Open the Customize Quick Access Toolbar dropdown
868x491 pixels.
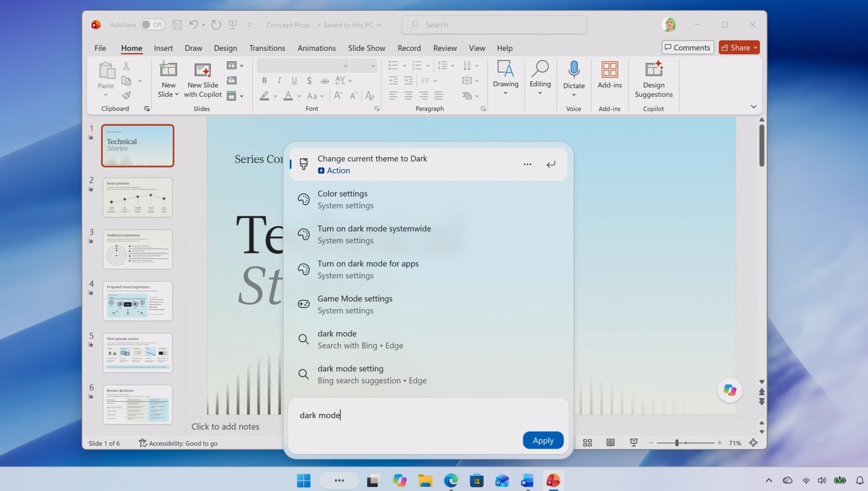249,25
